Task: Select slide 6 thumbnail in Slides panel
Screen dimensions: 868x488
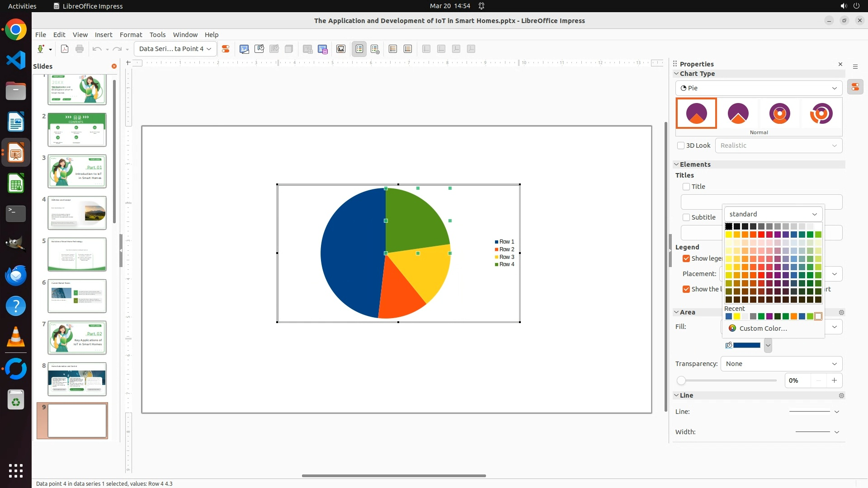Action: click(77, 296)
